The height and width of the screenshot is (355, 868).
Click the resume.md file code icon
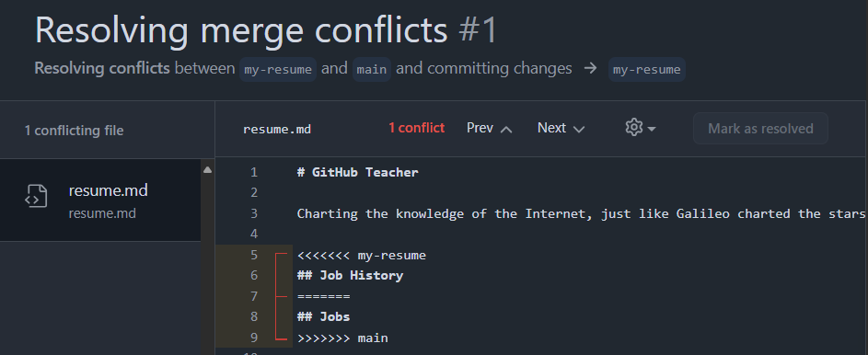(36, 196)
